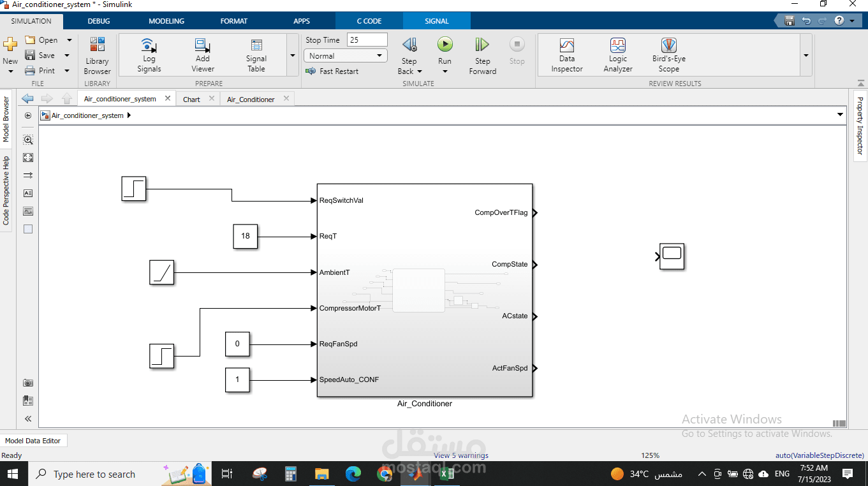Click the Print button
The width and height of the screenshot is (868, 486).
pyautogui.click(x=40, y=71)
